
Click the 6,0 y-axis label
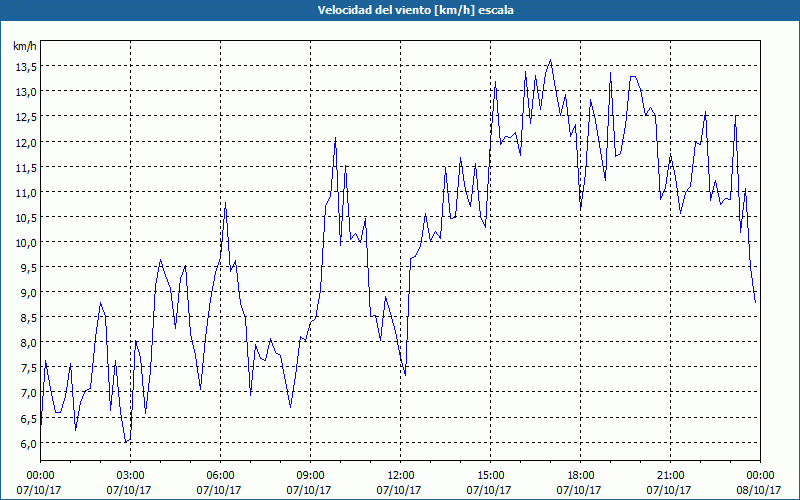coord(29,443)
